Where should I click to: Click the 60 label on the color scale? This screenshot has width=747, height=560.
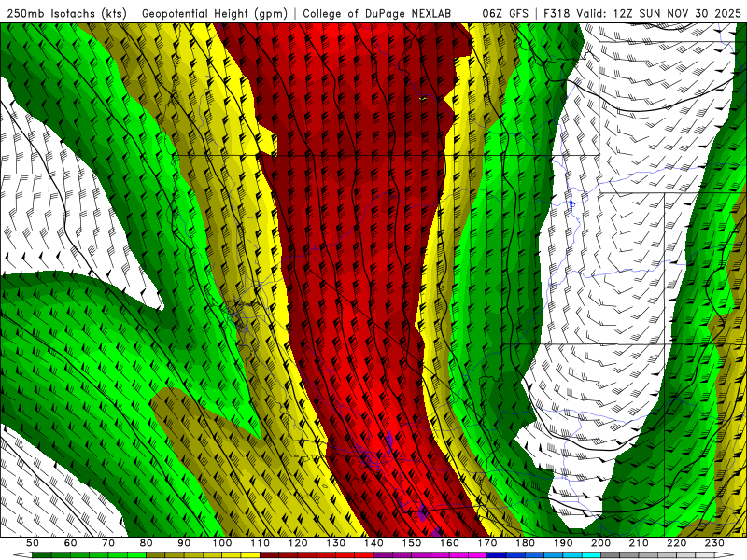tap(70, 543)
